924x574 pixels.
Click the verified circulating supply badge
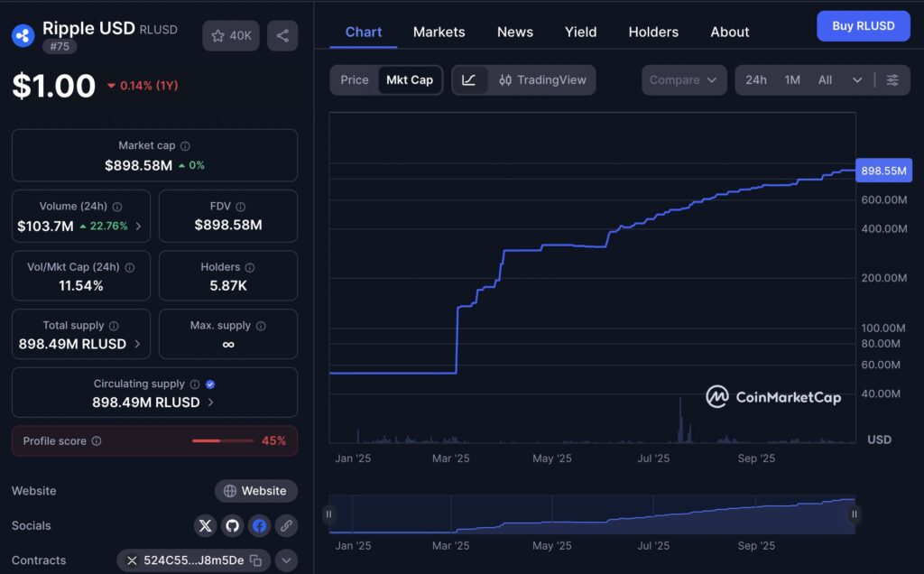[210, 384]
